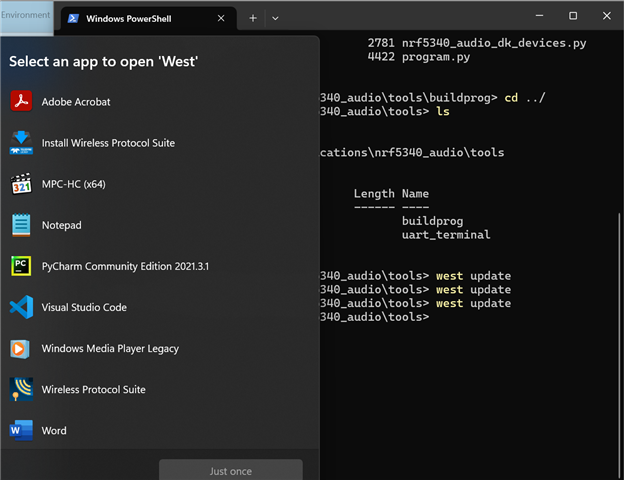
Task: Minimize the PowerShell terminal window
Action: [539, 16]
